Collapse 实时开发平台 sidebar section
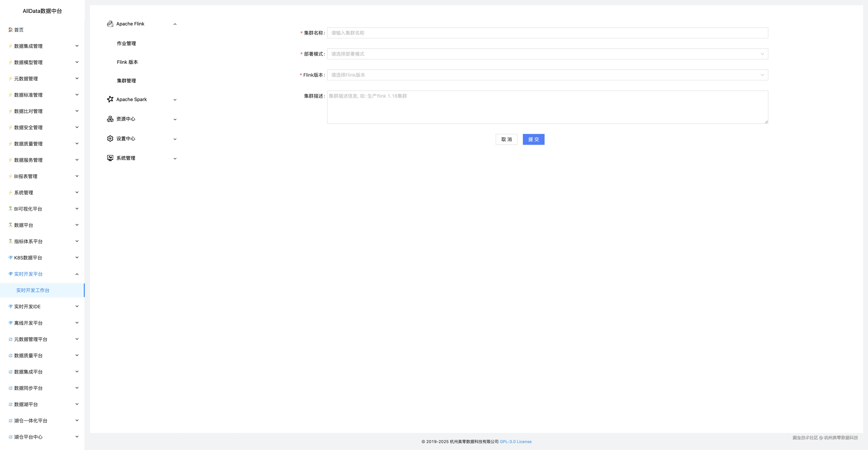Image resolution: width=868 pixels, height=450 pixels. pos(77,274)
